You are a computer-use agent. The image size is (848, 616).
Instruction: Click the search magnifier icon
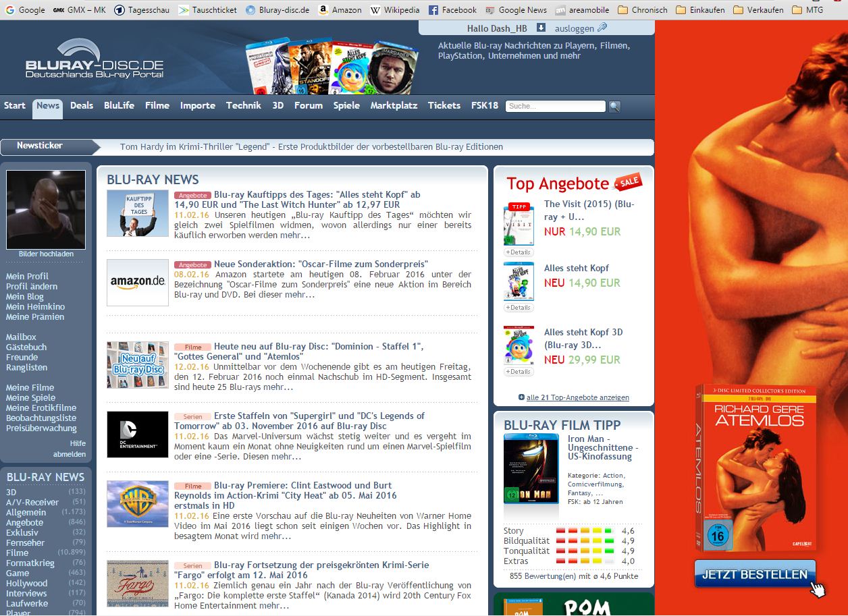pos(614,107)
